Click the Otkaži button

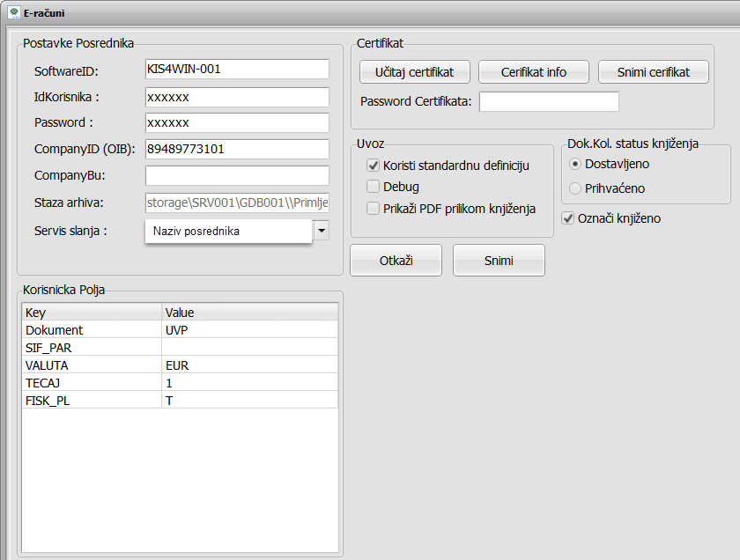point(396,261)
